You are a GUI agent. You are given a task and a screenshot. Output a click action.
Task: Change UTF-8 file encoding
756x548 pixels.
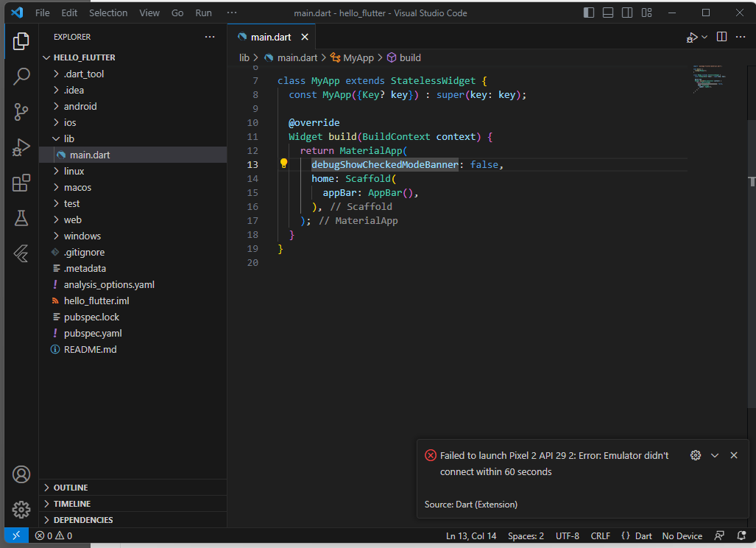pos(567,536)
